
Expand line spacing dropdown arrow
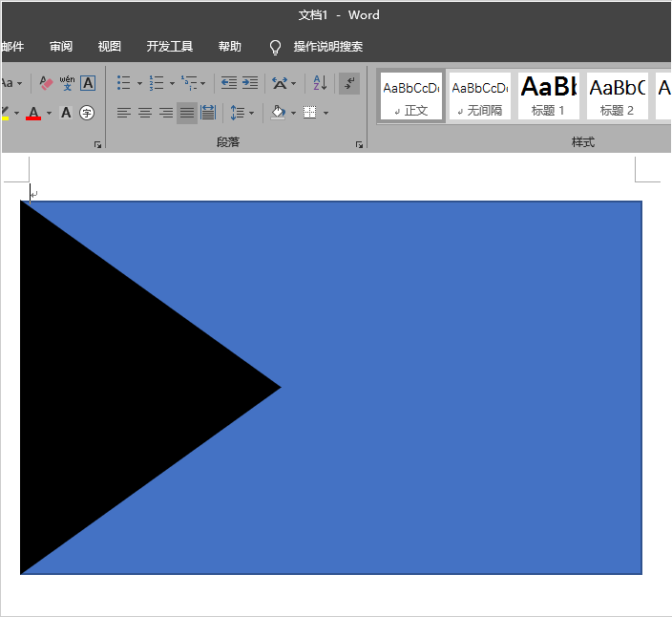pyautogui.click(x=252, y=114)
